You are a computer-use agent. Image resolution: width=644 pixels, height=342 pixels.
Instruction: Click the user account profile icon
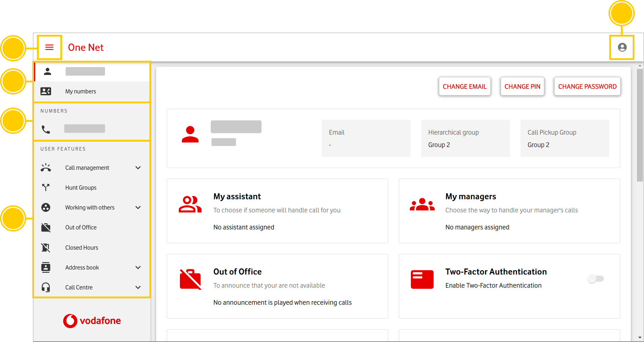[622, 47]
